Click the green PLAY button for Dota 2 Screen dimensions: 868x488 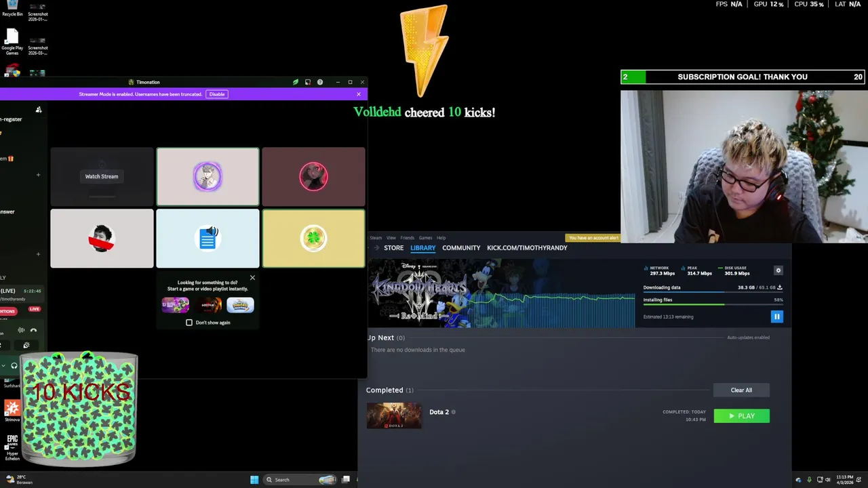742,415
